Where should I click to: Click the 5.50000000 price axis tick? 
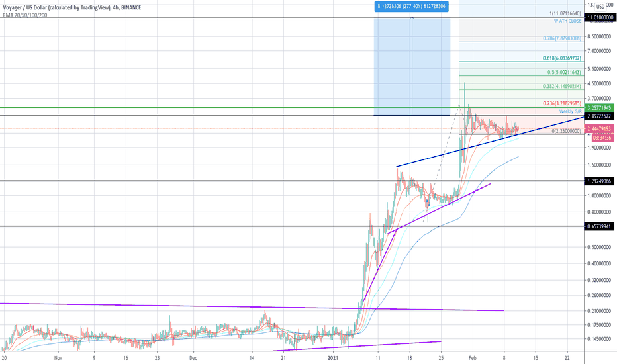[x=599, y=69]
